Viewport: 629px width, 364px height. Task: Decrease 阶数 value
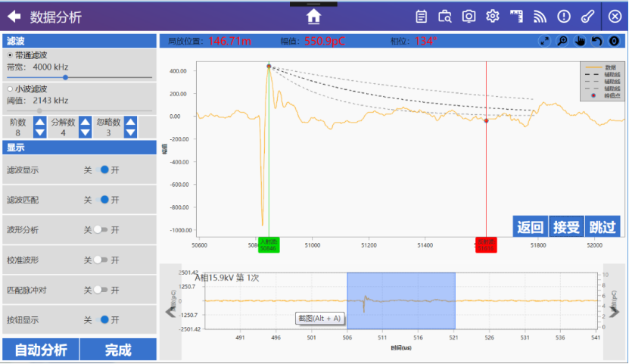tap(39, 132)
